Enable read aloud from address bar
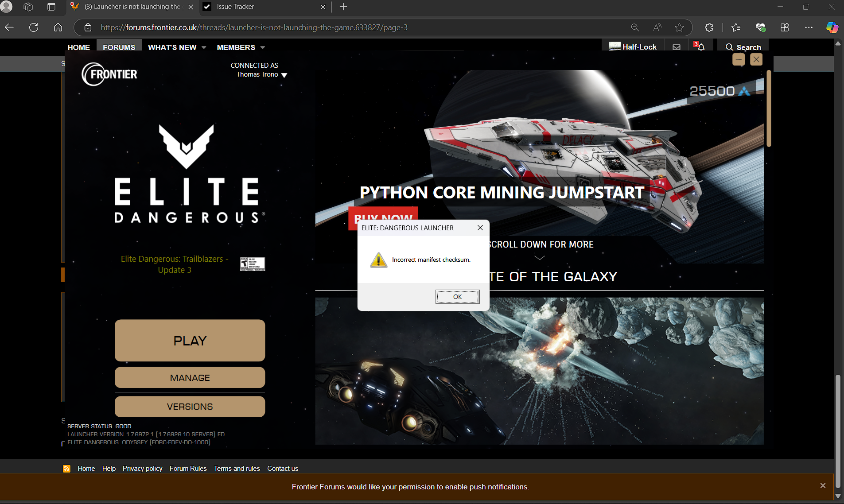This screenshot has height=504, width=844. pyautogui.click(x=657, y=27)
